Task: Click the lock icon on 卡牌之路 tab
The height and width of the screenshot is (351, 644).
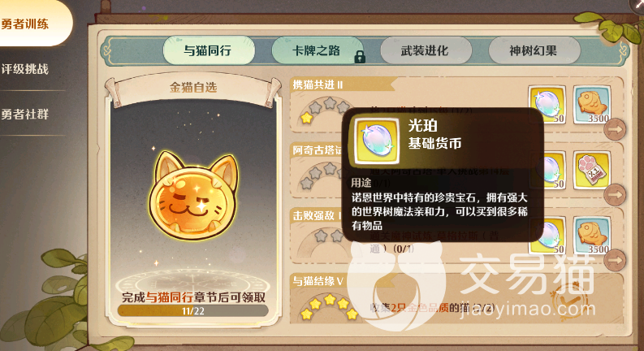Action: [x=360, y=57]
